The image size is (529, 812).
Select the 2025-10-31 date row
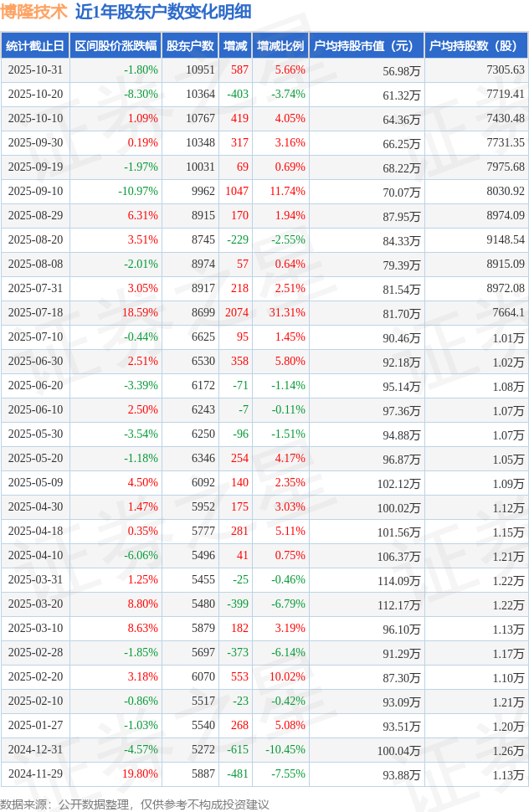[35, 70]
